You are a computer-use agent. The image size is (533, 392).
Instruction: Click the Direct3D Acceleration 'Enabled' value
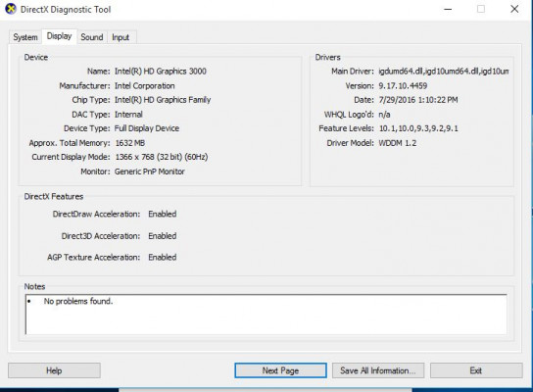[162, 236]
